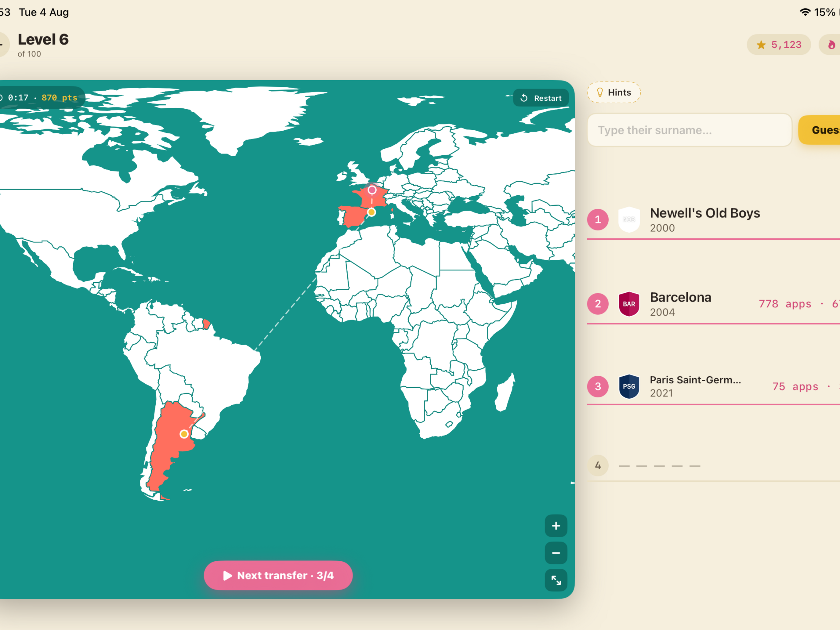
Task: Open the Hints panel
Action: (614, 92)
